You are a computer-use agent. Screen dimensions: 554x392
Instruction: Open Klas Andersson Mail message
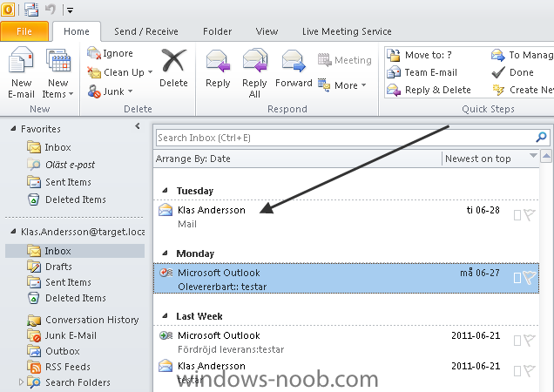pos(347,216)
